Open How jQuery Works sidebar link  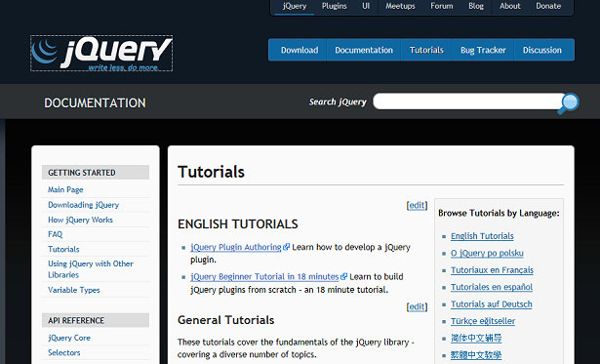point(80,220)
